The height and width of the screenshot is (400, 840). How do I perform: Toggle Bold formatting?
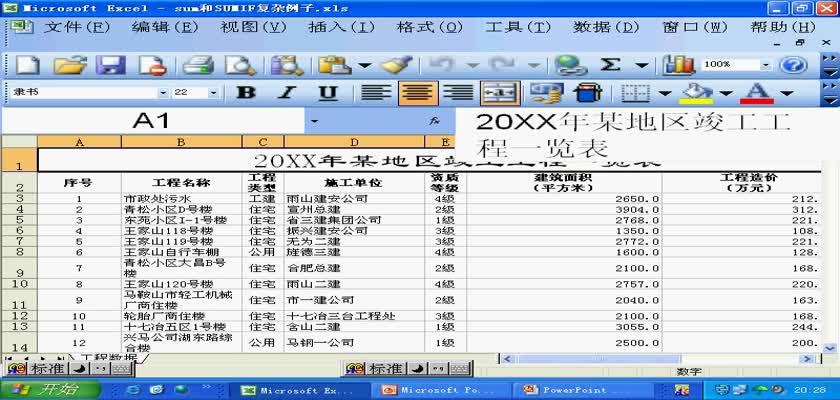coord(245,93)
